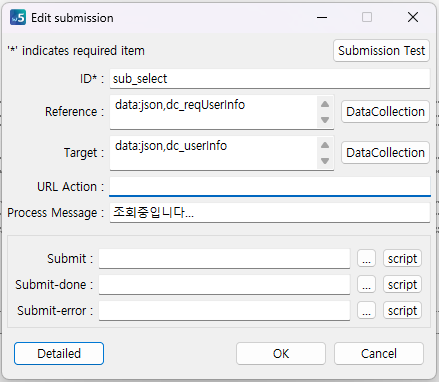Click the Reference text area
The image size is (439, 382).
tap(213, 112)
